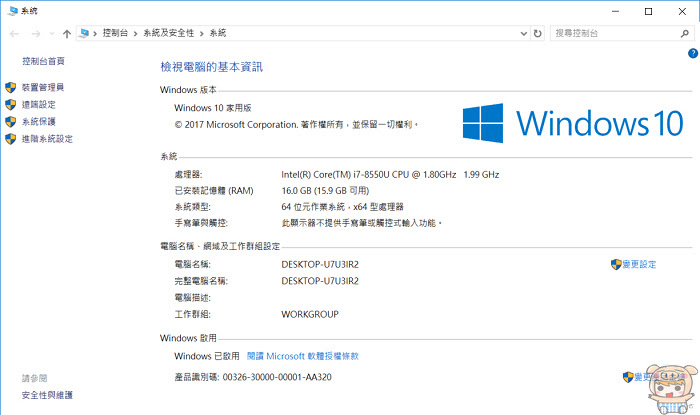Click the search magnifier icon
Screen dimensions: 700x415
point(684,33)
